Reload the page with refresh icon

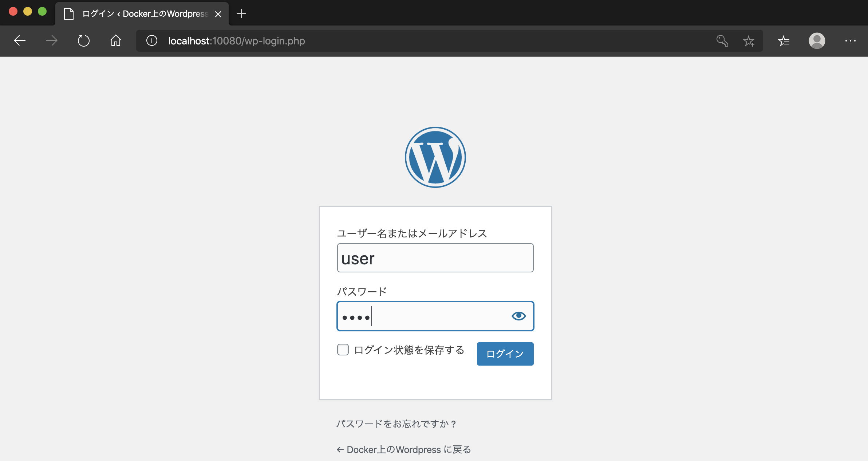pyautogui.click(x=83, y=40)
